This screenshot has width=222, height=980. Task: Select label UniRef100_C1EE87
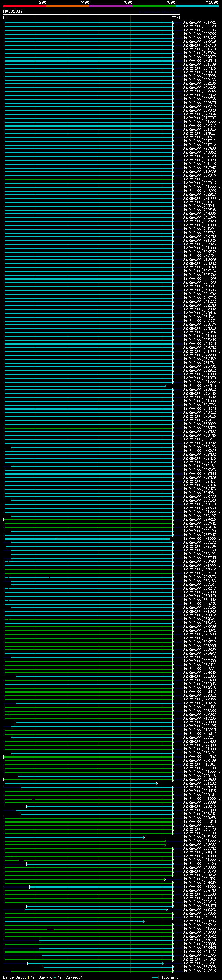(199, 118)
